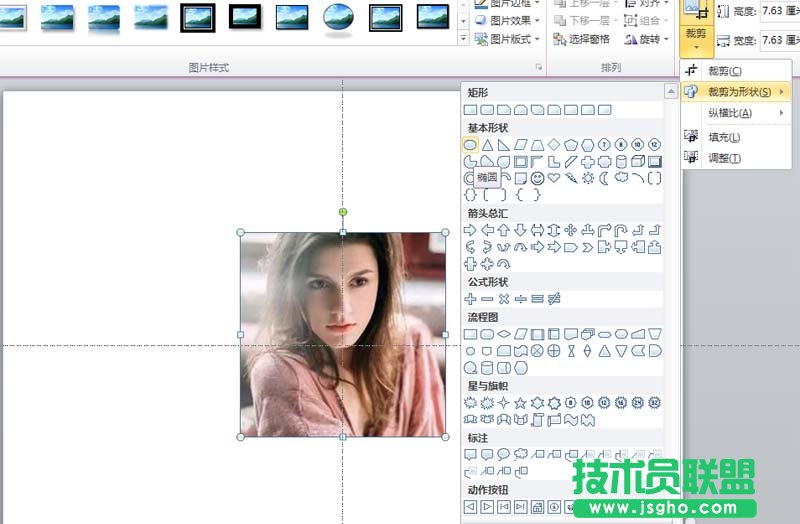Screen dimensions: 800x524
Task: Select the oval shape in basic shapes
Action: pos(470,145)
